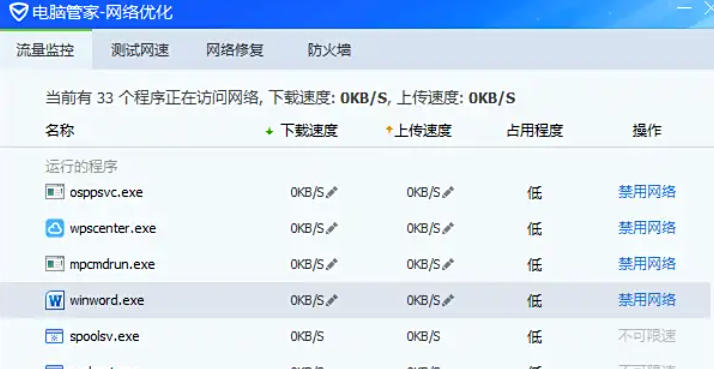Edit upload speed limit for mpcmdrun.exe
This screenshot has width=714, height=369.
pyautogui.click(x=448, y=264)
